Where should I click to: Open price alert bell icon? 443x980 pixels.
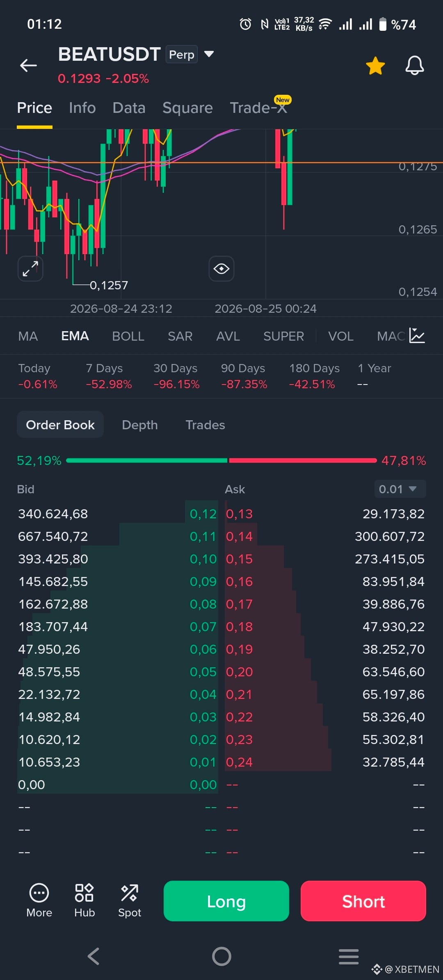[x=414, y=65]
